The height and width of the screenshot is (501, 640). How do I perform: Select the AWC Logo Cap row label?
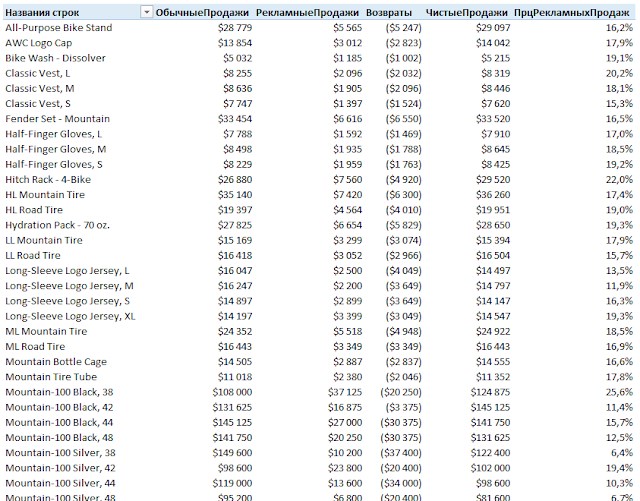pos(38,43)
